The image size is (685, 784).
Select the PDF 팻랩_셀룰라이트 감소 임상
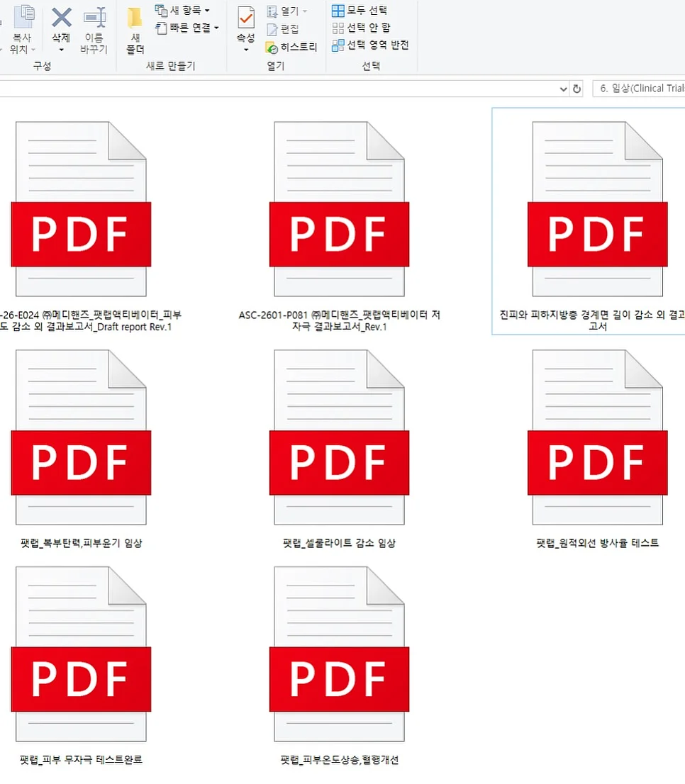pos(339,449)
